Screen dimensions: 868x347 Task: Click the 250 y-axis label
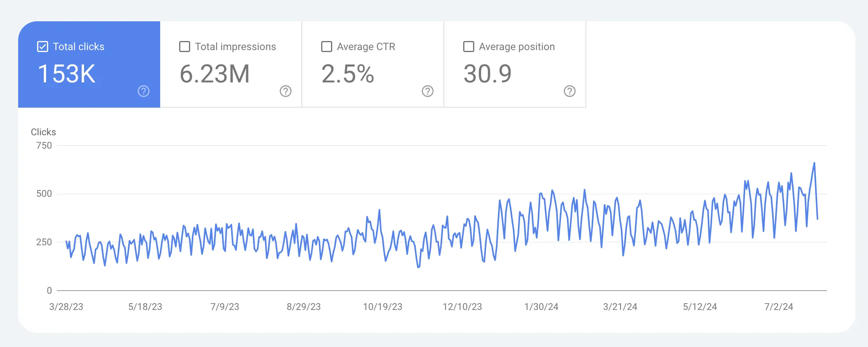[44, 242]
